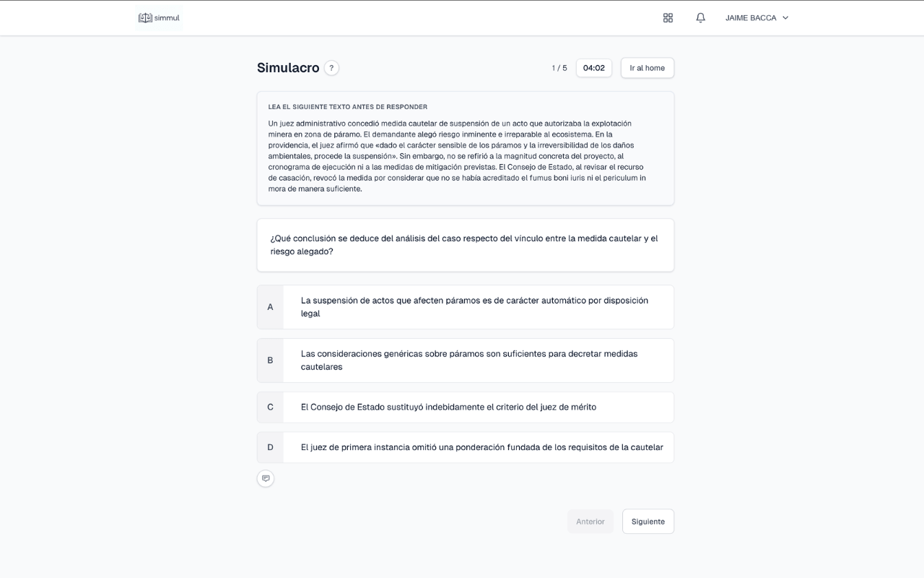Go to the next question with Siguiente
Screen dimensions: 924x578
coord(648,522)
